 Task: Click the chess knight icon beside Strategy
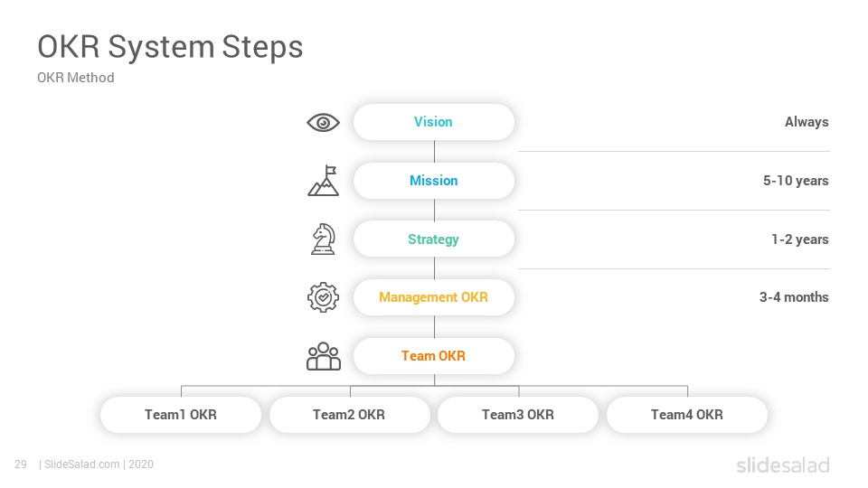tap(324, 239)
